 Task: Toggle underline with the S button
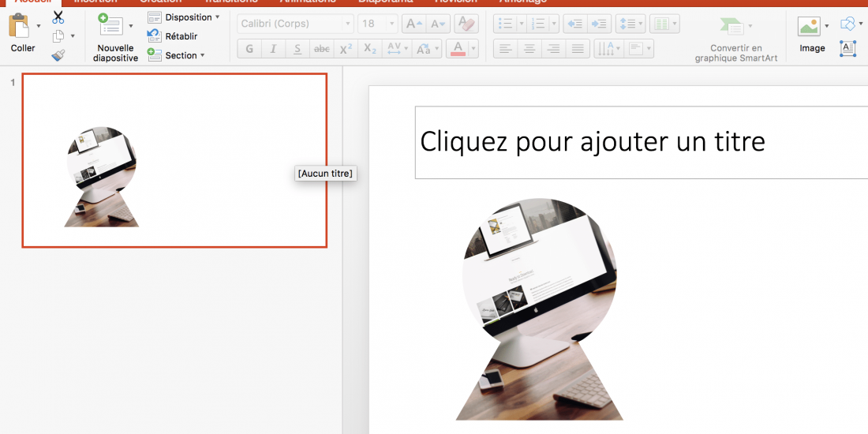click(297, 49)
